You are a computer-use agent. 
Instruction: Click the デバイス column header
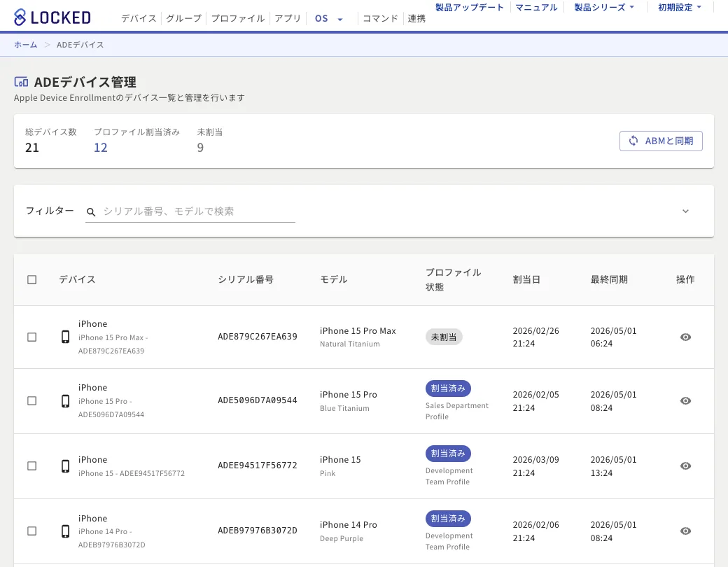(x=77, y=279)
